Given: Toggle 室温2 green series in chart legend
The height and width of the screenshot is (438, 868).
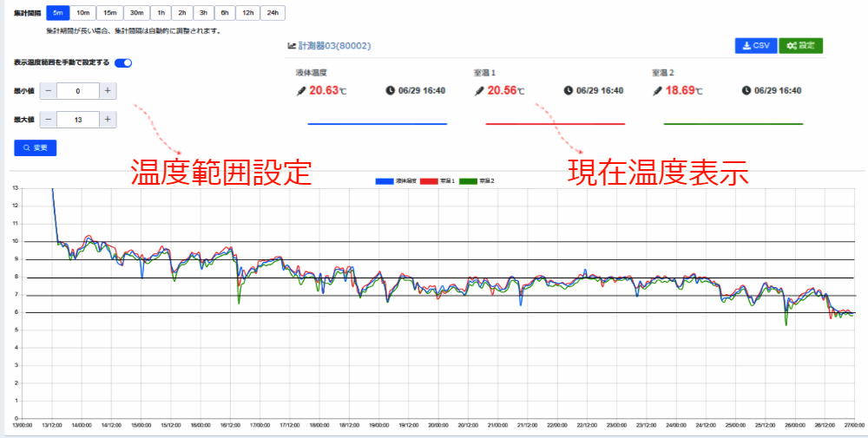Looking at the screenshot, I should pos(468,180).
